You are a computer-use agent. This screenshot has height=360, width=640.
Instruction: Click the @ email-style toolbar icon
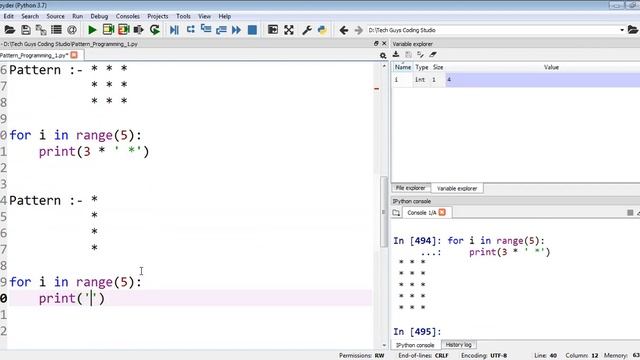tap(72, 30)
